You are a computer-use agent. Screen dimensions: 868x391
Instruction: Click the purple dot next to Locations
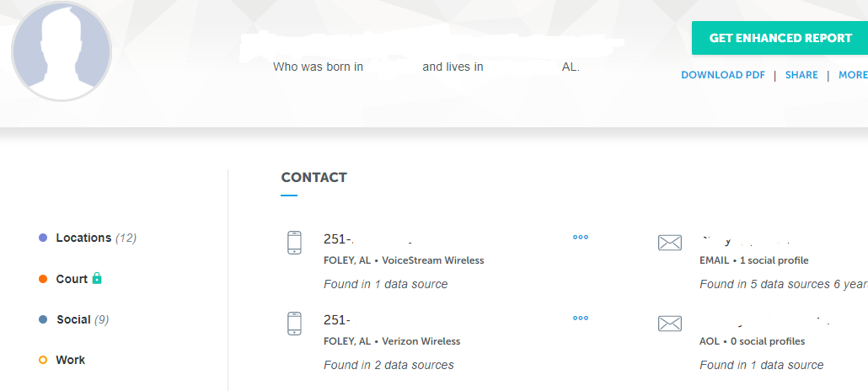tap(43, 238)
